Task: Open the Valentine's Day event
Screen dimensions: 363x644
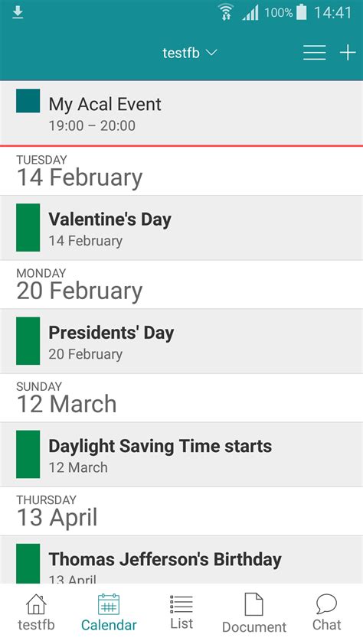Action: 181,227
